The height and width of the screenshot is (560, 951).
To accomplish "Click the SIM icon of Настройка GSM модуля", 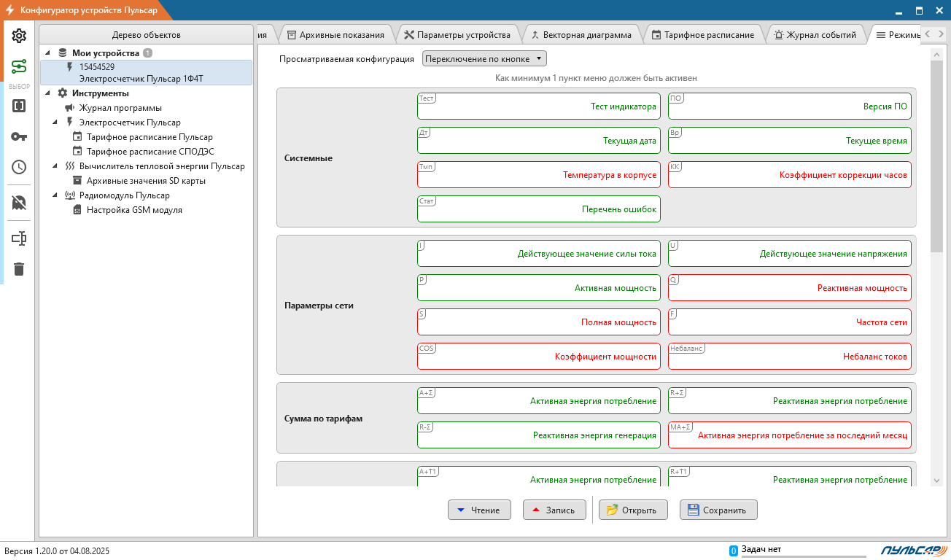I will coord(77,210).
